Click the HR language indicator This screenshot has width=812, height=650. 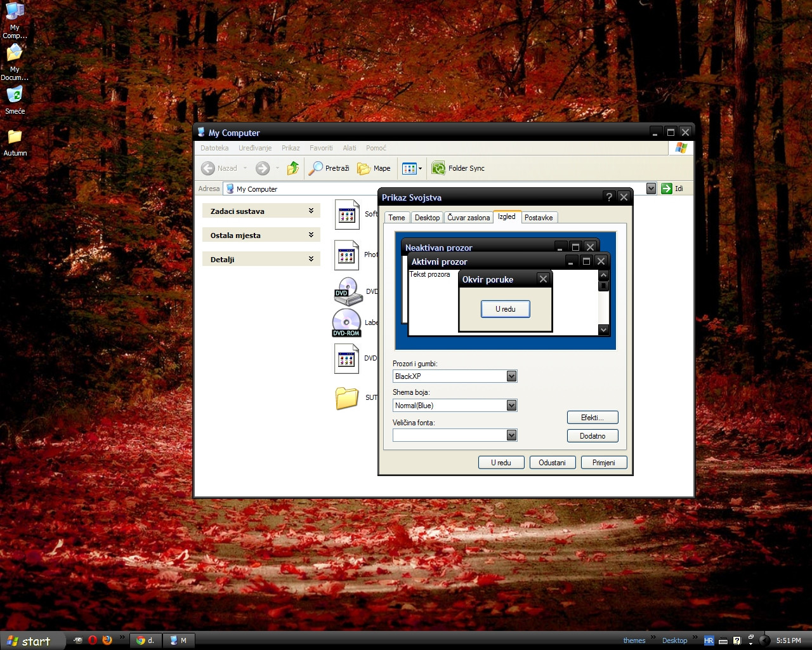(709, 640)
